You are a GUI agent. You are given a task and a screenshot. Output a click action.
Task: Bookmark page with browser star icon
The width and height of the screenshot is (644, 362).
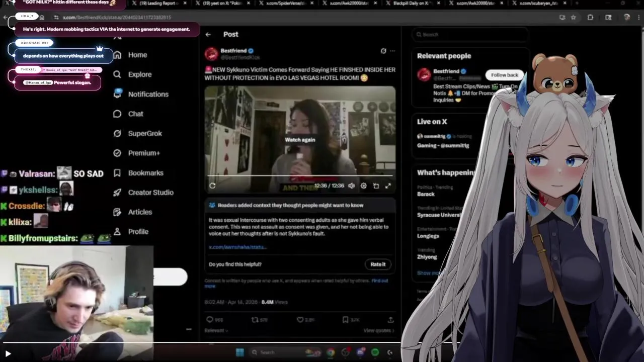click(573, 17)
